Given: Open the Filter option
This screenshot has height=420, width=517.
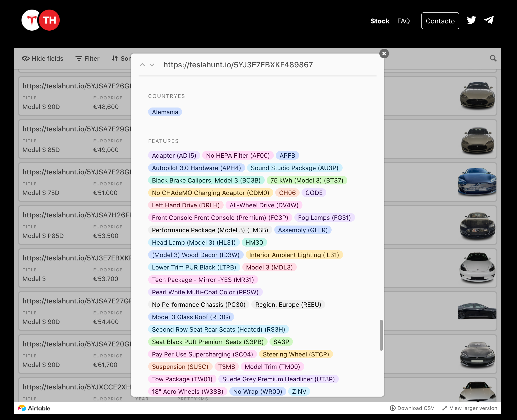Looking at the screenshot, I should pyautogui.click(x=87, y=59).
